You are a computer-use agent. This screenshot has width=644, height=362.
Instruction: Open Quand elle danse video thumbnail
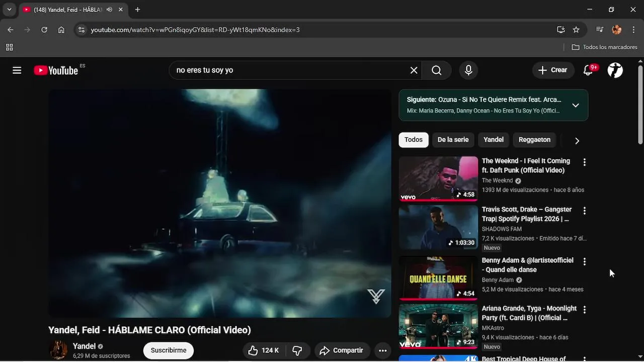(438, 278)
